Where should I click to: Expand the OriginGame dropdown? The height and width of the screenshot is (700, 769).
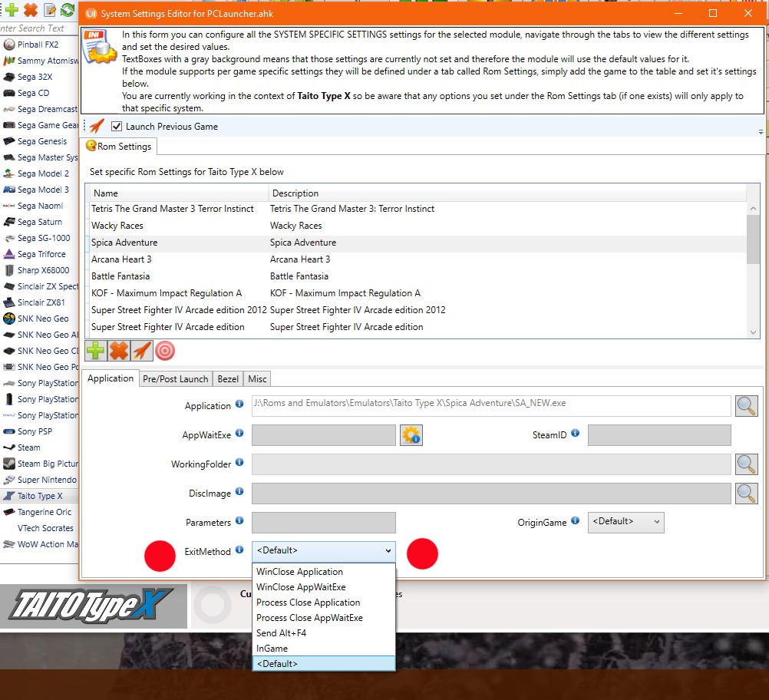click(625, 522)
